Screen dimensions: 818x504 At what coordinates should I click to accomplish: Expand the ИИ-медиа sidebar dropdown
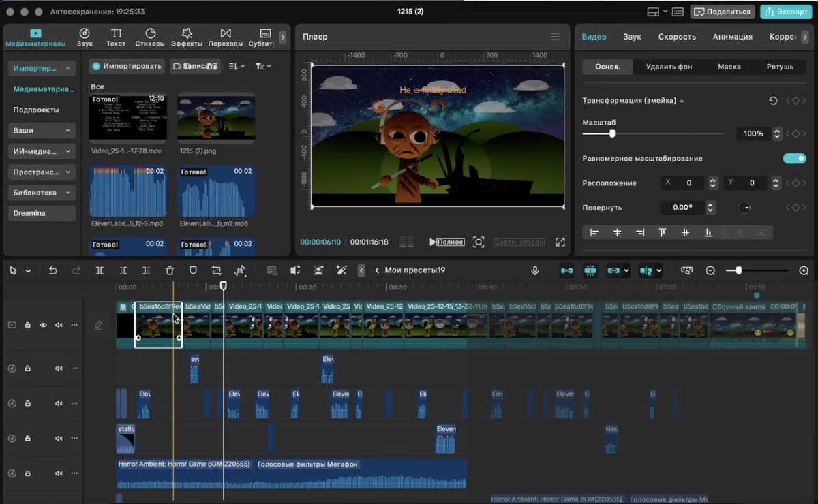(42, 151)
